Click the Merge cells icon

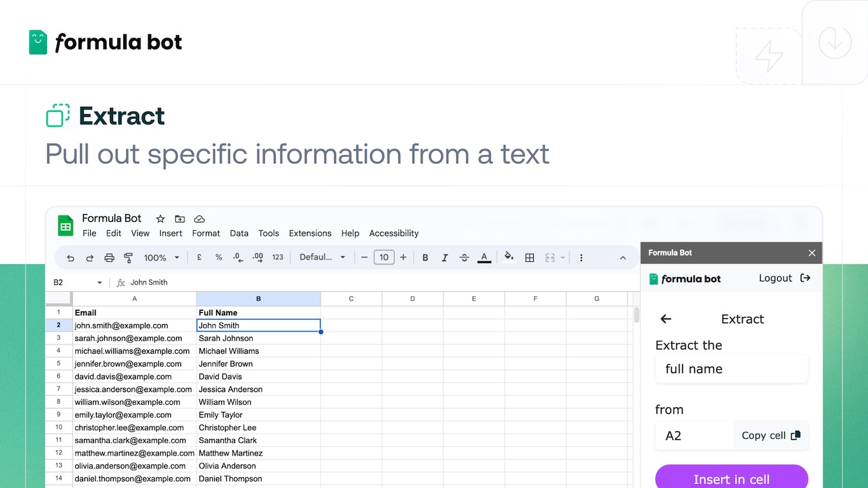[x=550, y=257]
